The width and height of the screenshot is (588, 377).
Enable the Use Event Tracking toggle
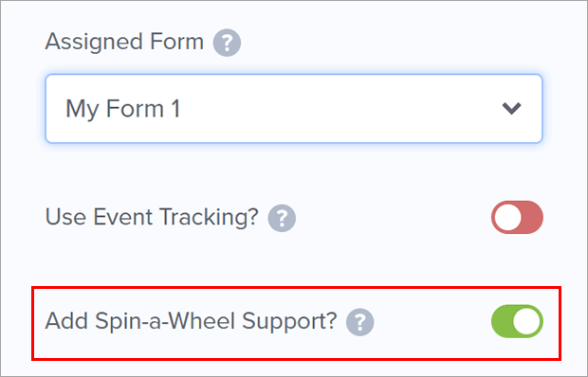[x=517, y=217]
